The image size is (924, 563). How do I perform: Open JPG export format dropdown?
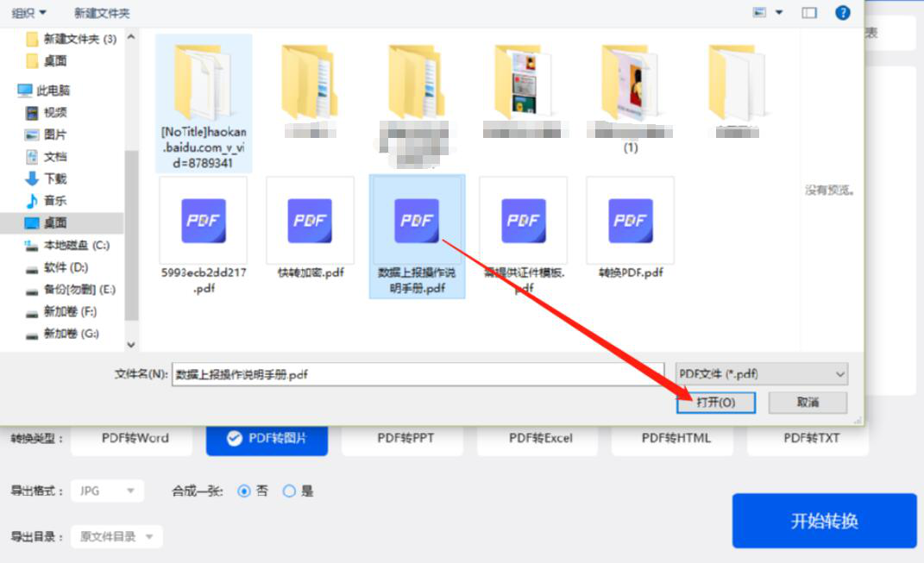tap(107, 491)
